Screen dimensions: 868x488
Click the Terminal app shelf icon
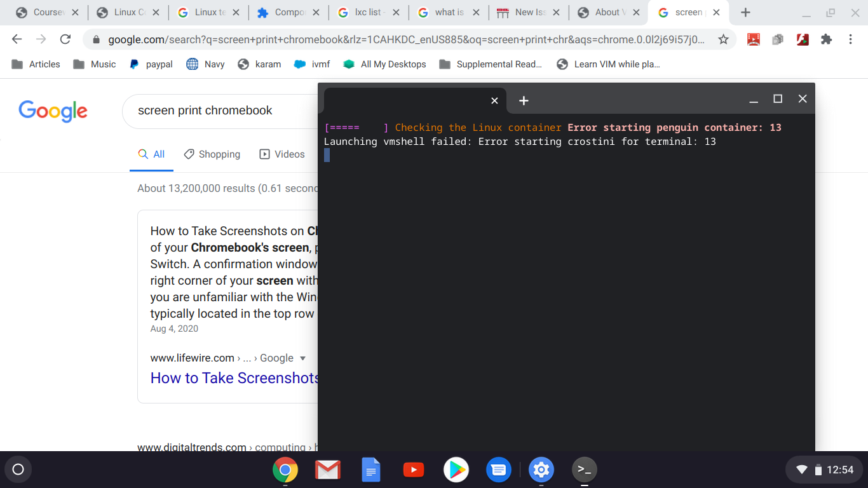584,470
